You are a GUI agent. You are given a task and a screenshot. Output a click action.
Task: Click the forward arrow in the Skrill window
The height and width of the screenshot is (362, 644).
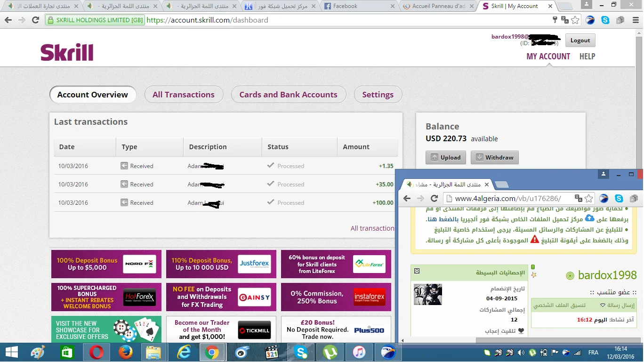(x=22, y=20)
